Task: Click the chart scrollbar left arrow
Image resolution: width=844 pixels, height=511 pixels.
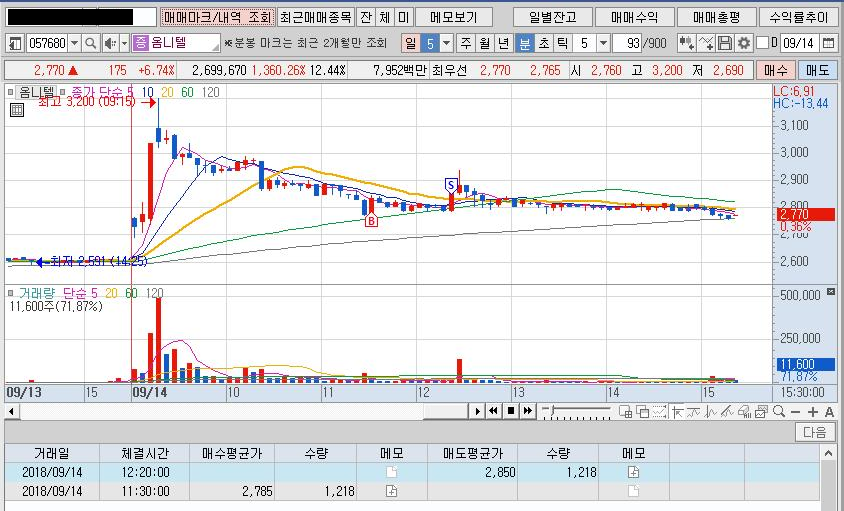Action: [11, 412]
